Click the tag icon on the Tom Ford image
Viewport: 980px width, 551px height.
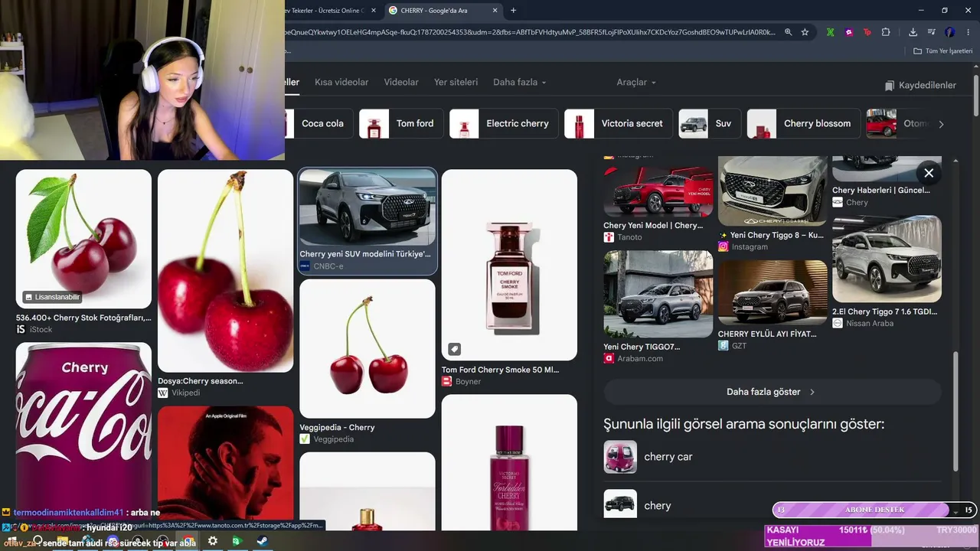tap(454, 349)
